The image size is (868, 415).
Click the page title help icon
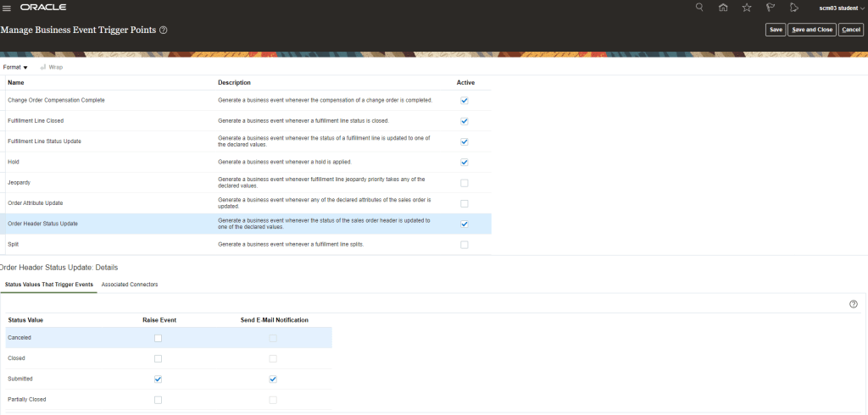pyautogui.click(x=164, y=30)
